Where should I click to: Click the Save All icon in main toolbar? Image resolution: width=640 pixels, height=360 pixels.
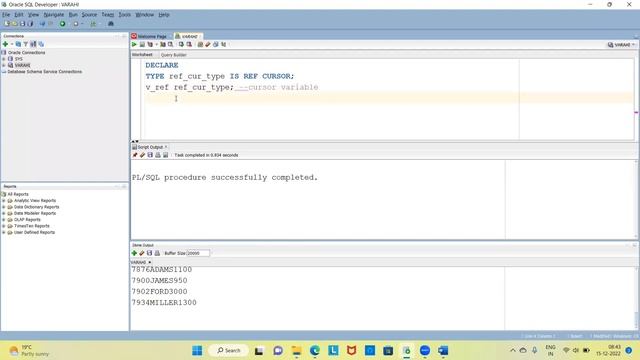pos(30,24)
